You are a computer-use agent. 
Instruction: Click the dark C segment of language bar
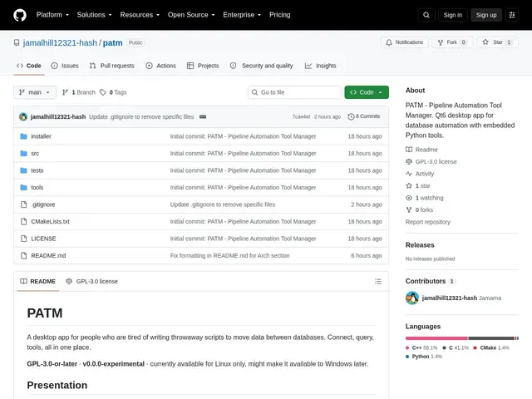491,338
